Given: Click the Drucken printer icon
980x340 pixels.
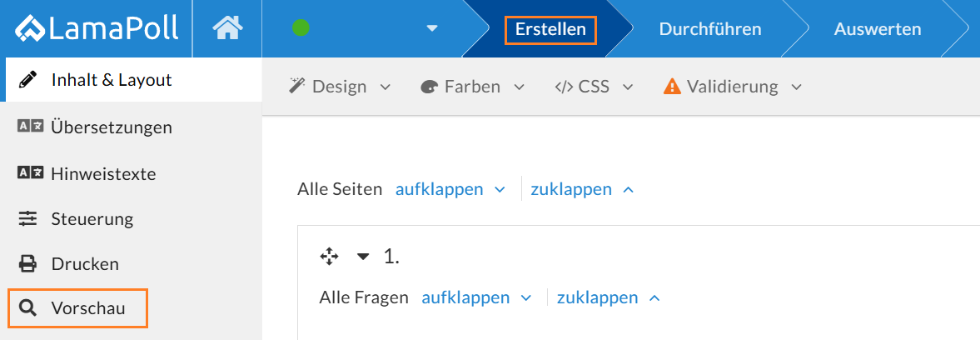Looking at the screenshot, I should coord(27,264).
